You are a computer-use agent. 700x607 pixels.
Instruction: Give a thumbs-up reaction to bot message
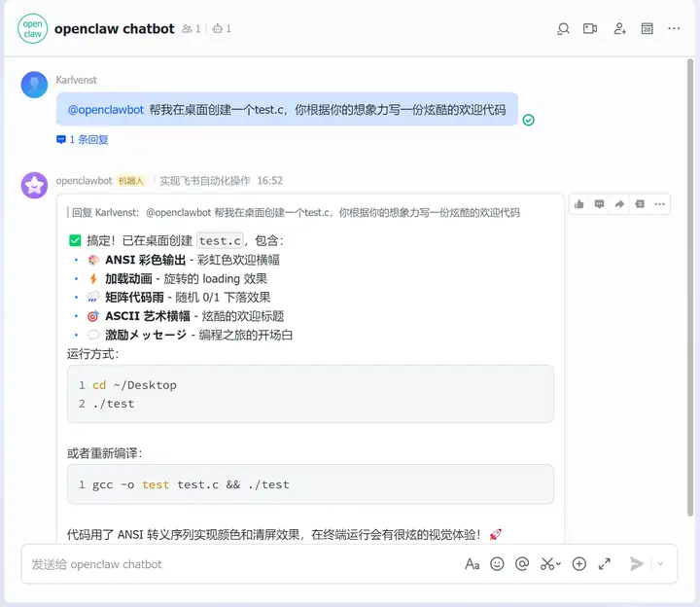(x=579, y=204)
